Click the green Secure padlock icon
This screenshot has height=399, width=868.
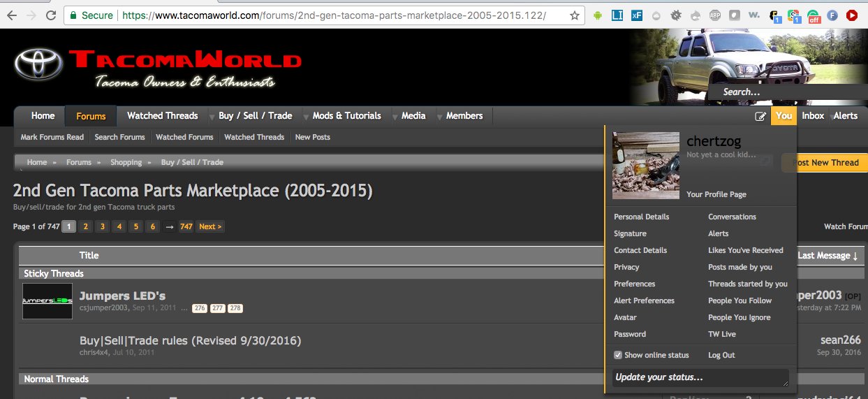[x=74, y=15]
